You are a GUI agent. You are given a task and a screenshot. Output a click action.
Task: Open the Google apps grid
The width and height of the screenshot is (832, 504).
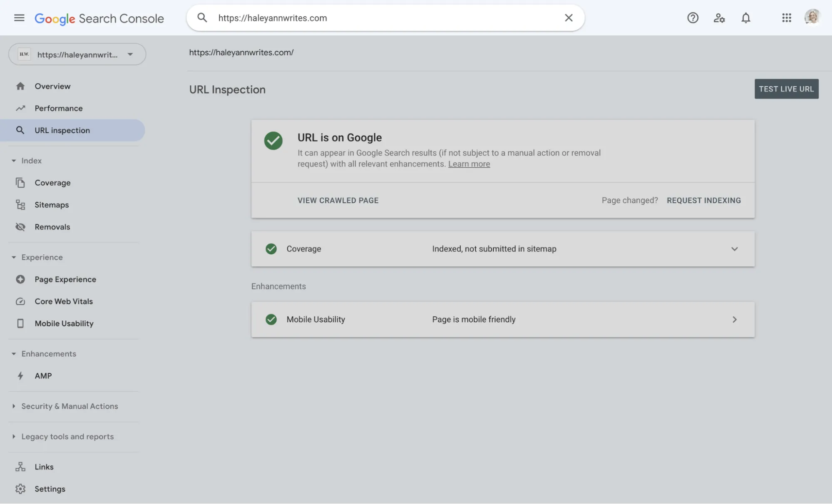coord(786,18)
